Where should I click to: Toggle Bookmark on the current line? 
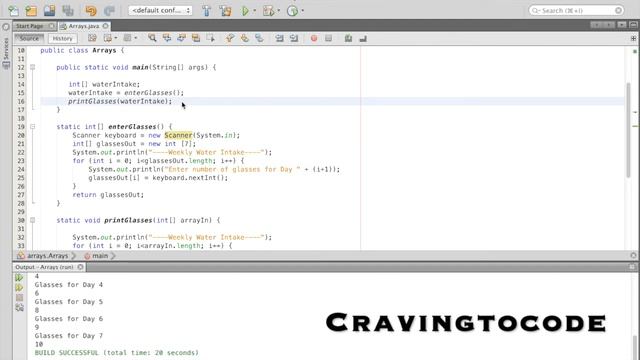259,38
